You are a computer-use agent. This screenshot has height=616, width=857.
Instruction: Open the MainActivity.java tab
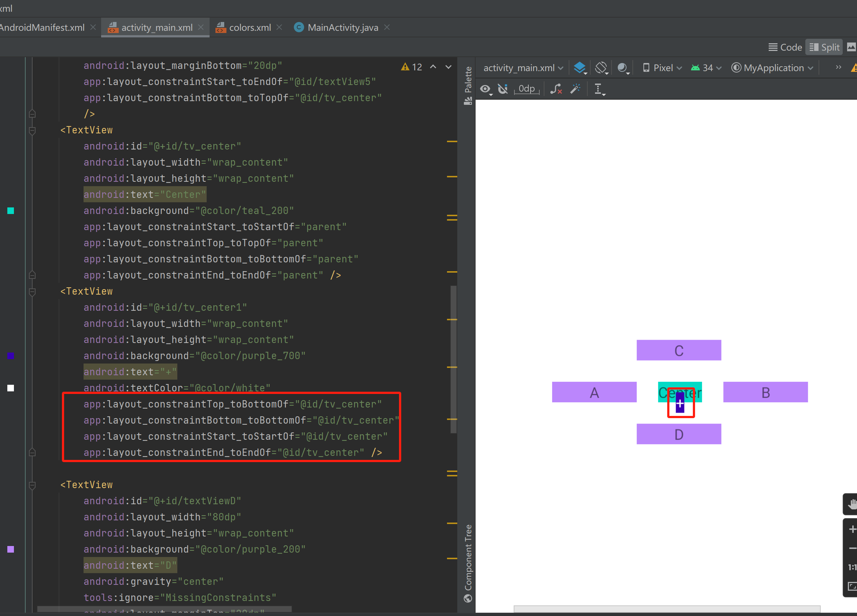pos(342,27)
